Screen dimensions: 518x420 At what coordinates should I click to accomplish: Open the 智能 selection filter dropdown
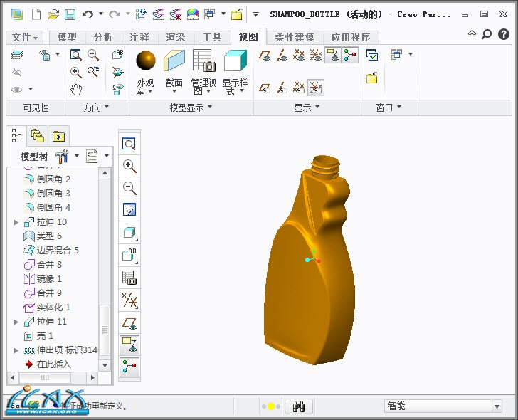pyautogui.click(x=497, y=406)
